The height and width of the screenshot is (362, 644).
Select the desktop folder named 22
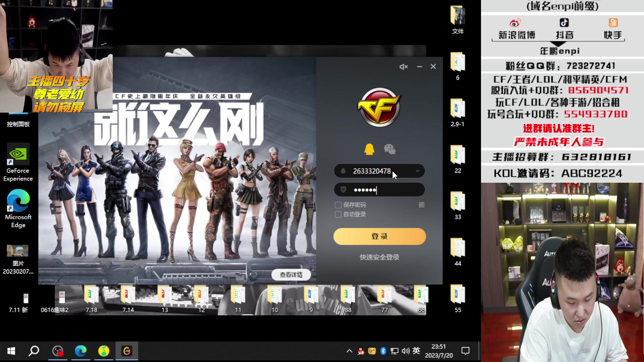pos(458,160)
